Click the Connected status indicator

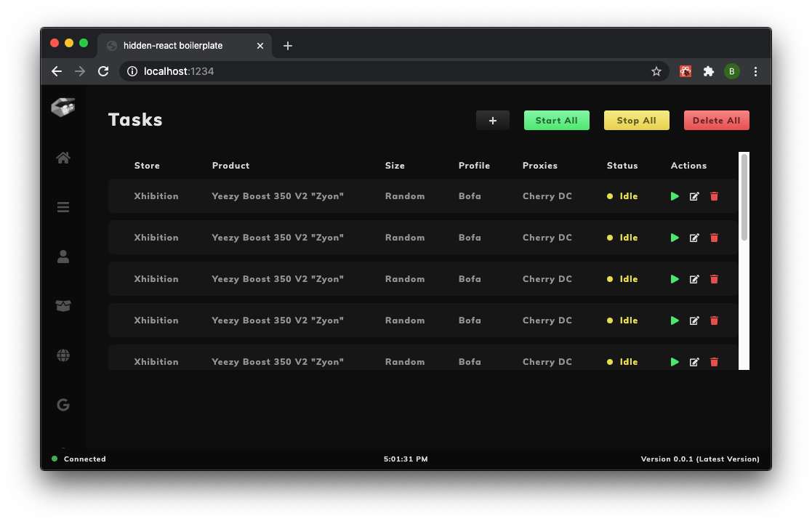point(79,459)
